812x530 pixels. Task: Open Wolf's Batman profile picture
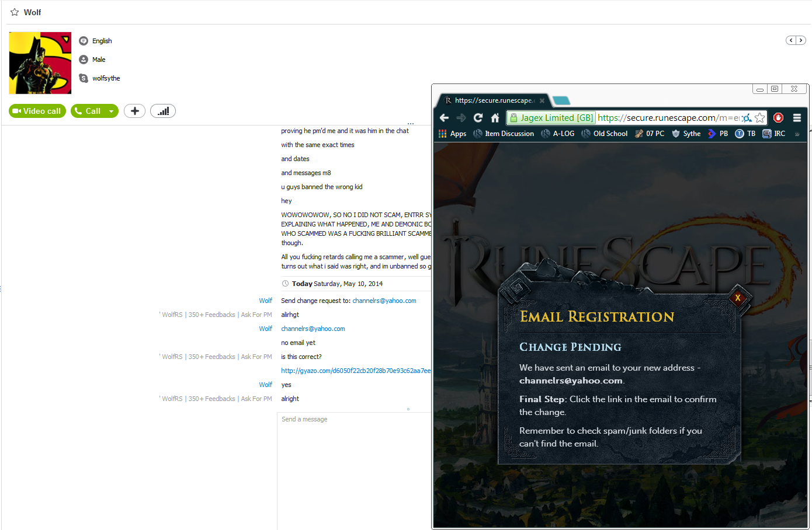pos(40,63)
